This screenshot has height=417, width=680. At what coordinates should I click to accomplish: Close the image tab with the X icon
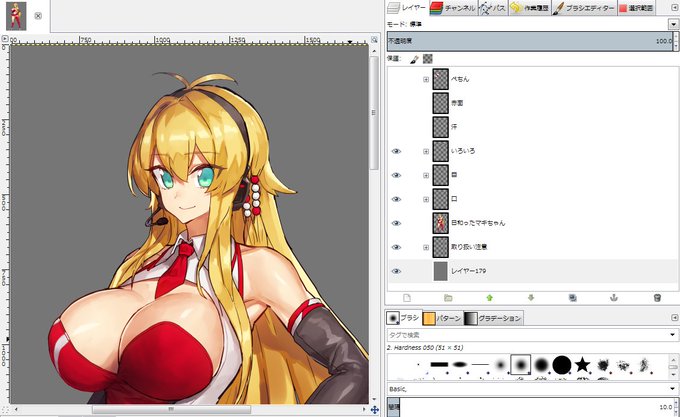[38, 16]
